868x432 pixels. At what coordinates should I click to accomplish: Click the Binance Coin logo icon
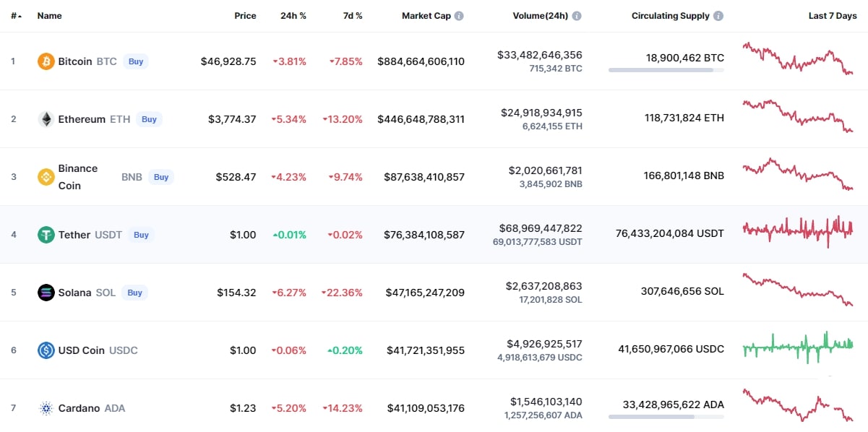(x=46, y=177)
